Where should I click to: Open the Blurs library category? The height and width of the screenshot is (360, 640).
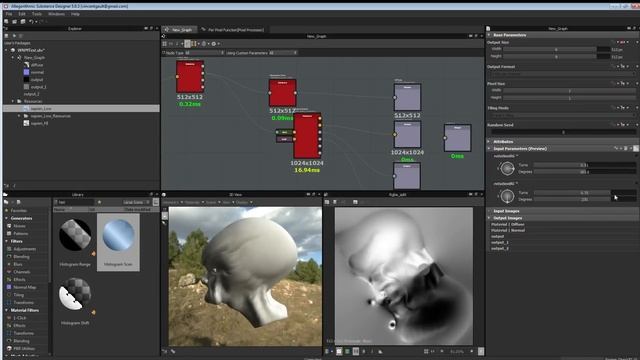click(x=18, y=264)
